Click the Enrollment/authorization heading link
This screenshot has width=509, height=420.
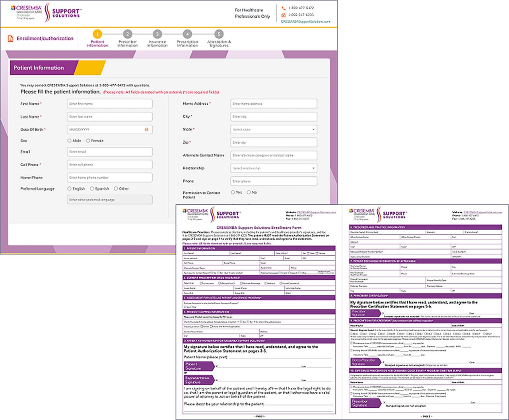coord(45,38)
